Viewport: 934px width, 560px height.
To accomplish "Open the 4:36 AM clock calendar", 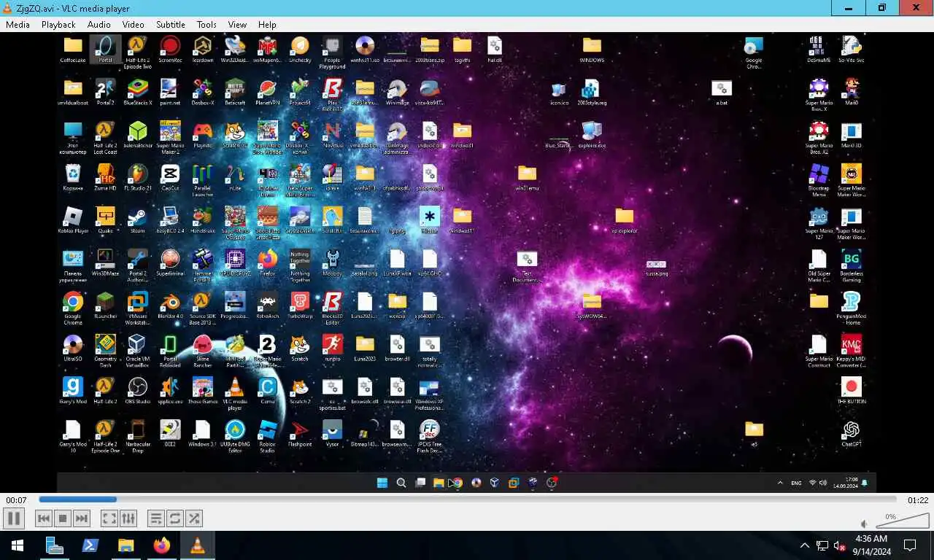I will click(x=871, y=545).
